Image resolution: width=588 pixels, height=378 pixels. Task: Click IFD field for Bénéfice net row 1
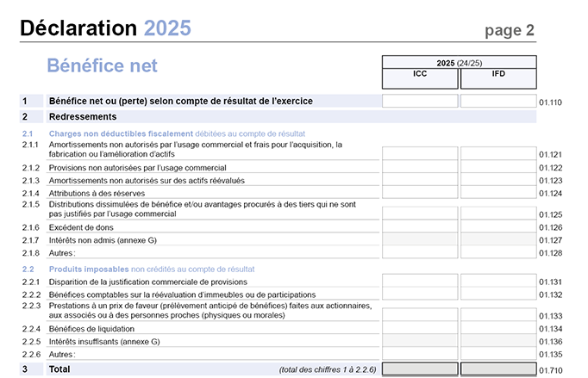pyautogui.click(x=498, y=102)
